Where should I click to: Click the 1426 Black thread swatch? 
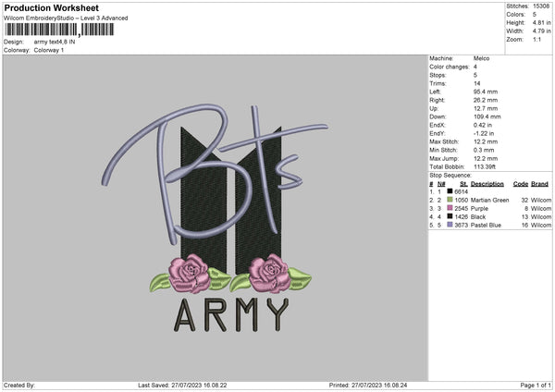pyautogui.click(x=450, y=216)
